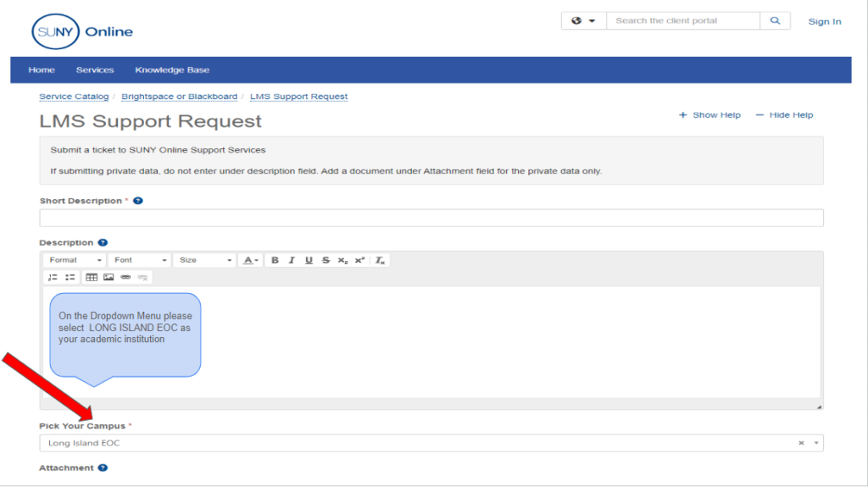Click the superscript formatting icon
Image resolution: width=868 pixels, height=487 pixels.
click(359, 260)
